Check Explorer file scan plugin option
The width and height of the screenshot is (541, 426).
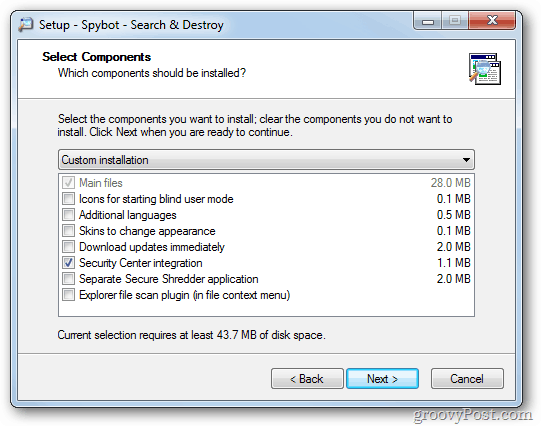coord(68,295)
